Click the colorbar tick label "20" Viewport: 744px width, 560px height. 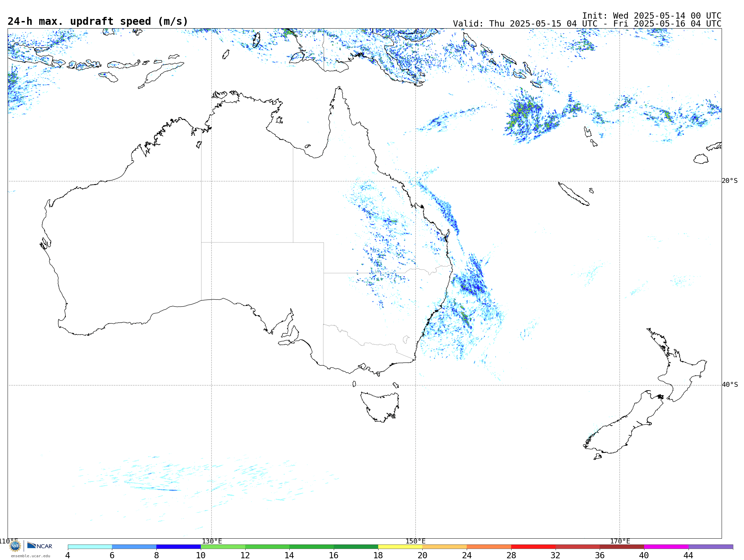pos(423,556)
